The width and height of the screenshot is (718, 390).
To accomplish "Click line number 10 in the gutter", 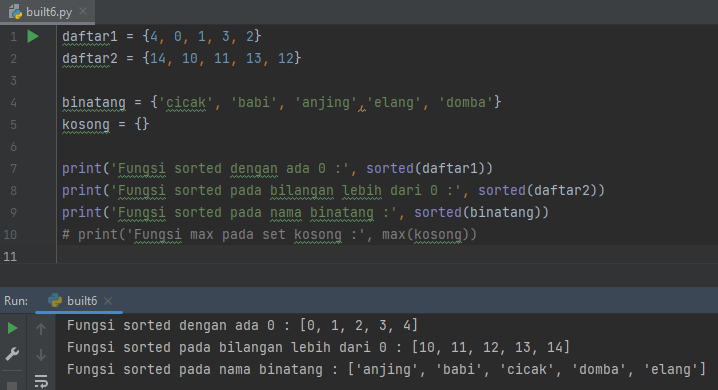I will click(10, 234).
